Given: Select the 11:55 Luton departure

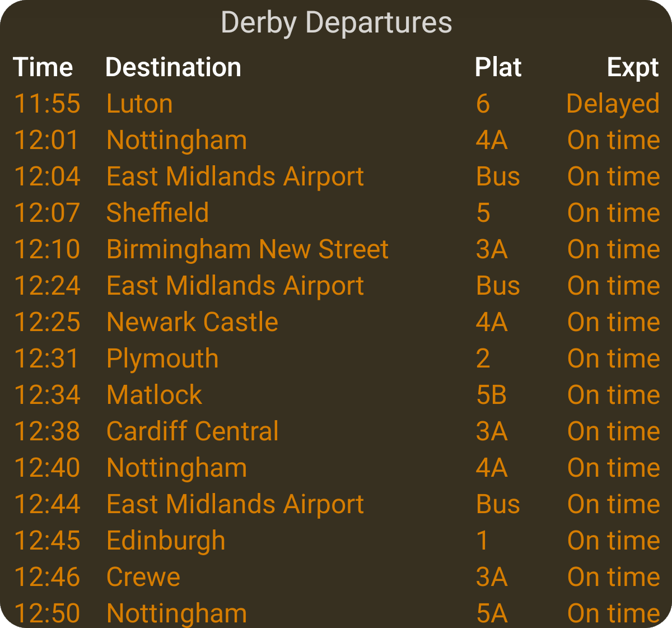Looking at the screenshot, I should (139, 104).
